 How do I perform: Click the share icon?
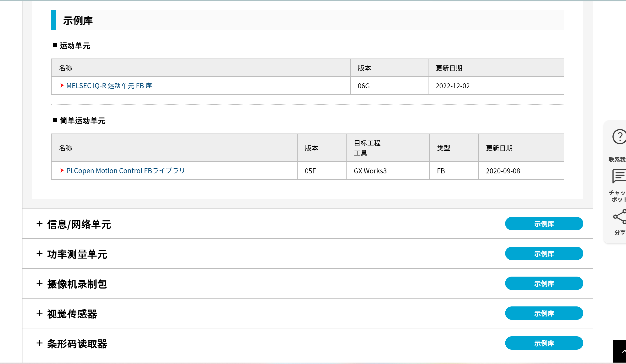pos(620,217)
